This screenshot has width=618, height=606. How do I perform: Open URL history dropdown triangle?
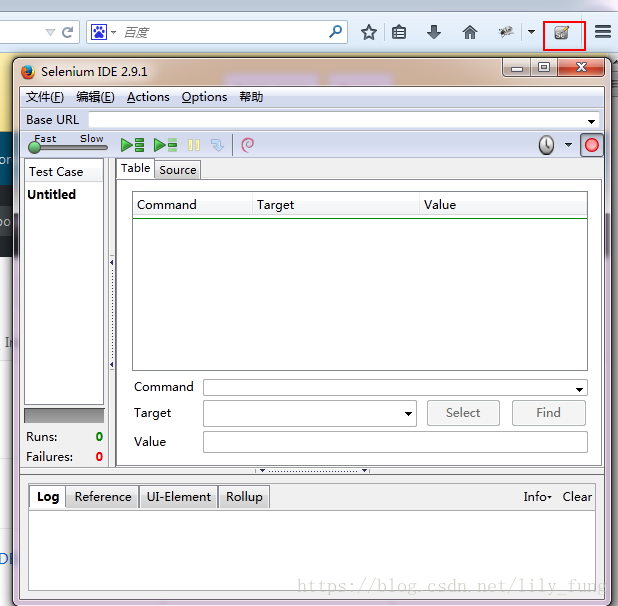click(50, 32)
